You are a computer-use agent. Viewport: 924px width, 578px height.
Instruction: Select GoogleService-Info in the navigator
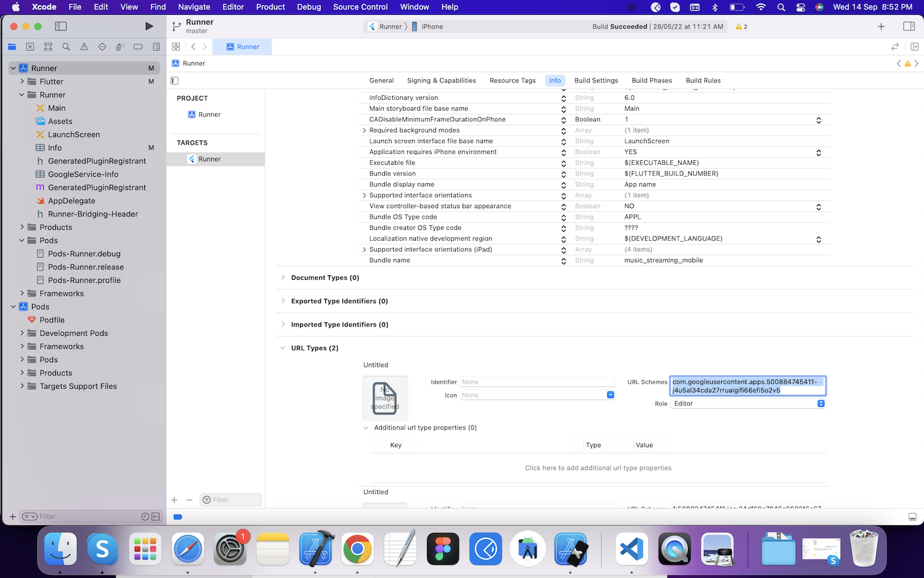point(83,174)
